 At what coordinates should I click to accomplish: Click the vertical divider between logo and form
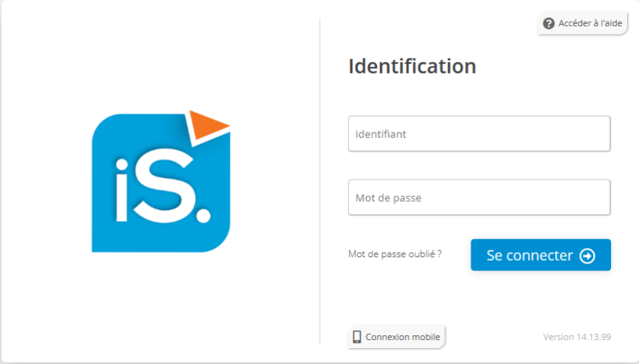(x=320, y=181)
